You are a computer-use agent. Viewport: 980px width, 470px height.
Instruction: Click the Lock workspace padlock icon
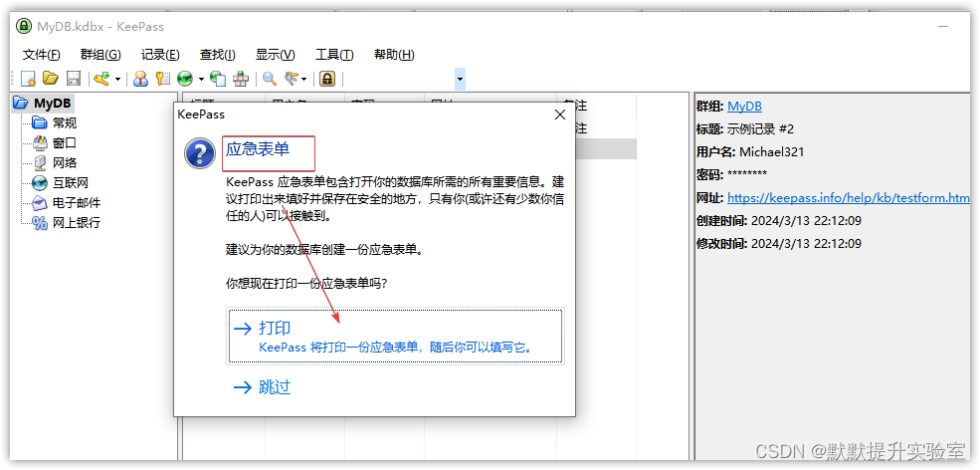(327, 79)
